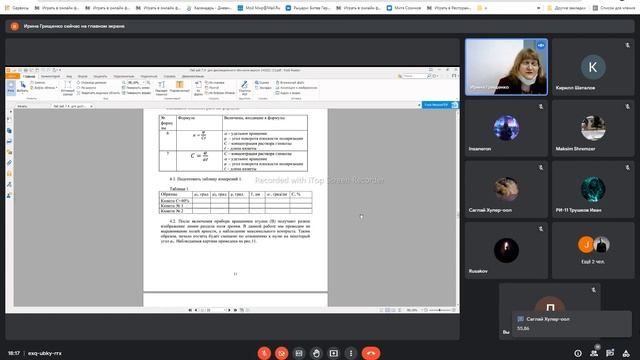Open the Pages panel icon in Foxit sidebar
640x360 pixels.
point(9,131)
